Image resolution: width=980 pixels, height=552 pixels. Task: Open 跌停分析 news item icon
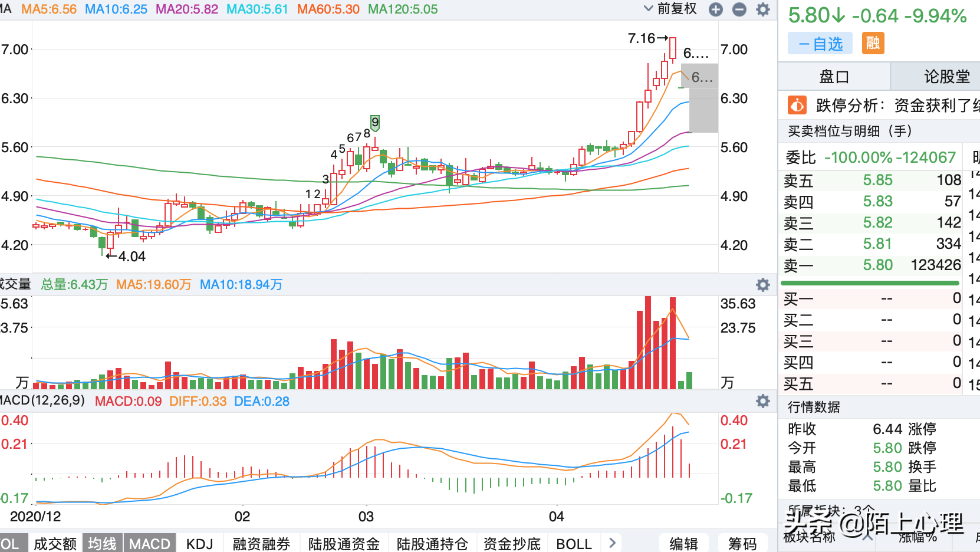coord(797,106)
